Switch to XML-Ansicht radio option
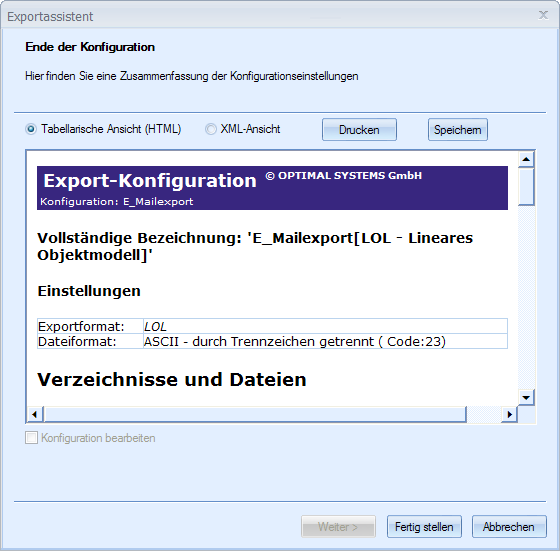Screen dimensions: 560x551 point(211,129)
